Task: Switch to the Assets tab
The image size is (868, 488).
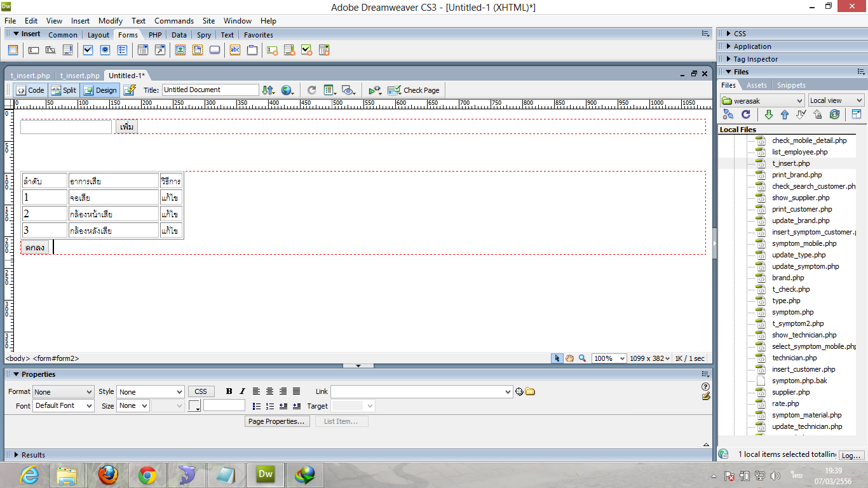Action: click(x=757, y=85)
